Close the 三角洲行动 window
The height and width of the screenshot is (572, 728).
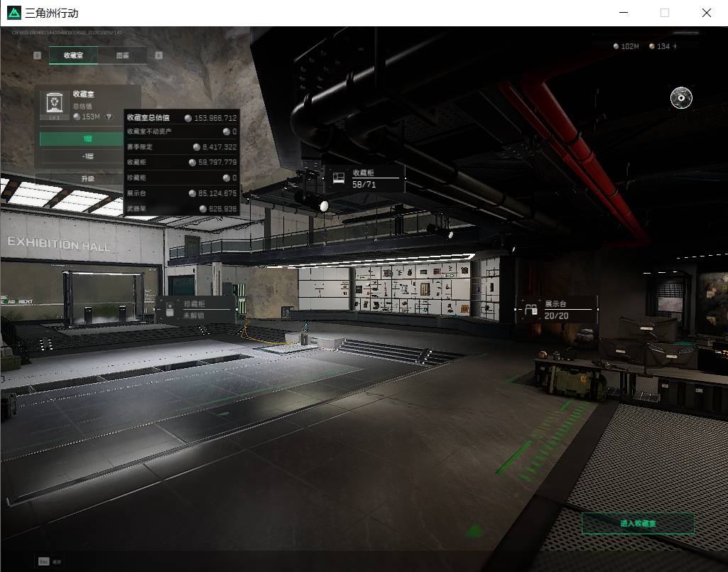(706, 13)
